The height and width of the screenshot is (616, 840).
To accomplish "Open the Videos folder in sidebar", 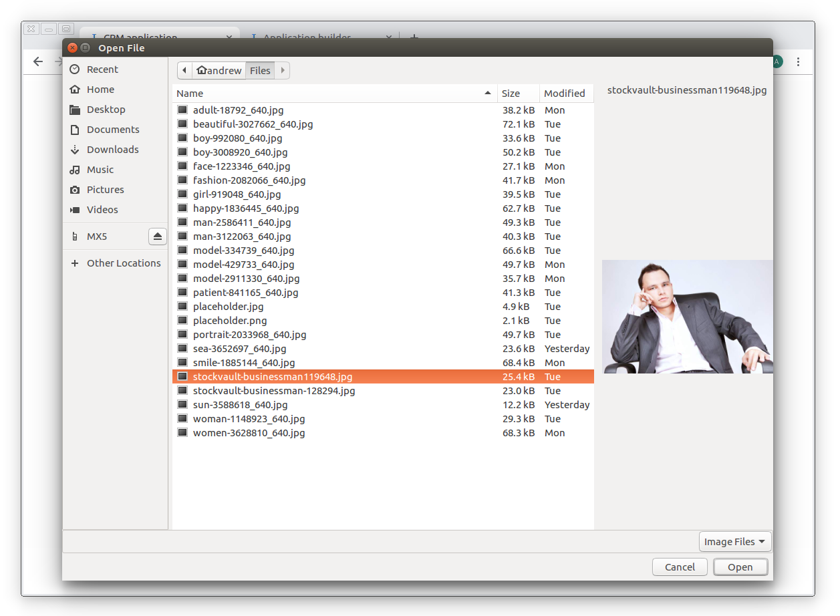I will point(102,210).
